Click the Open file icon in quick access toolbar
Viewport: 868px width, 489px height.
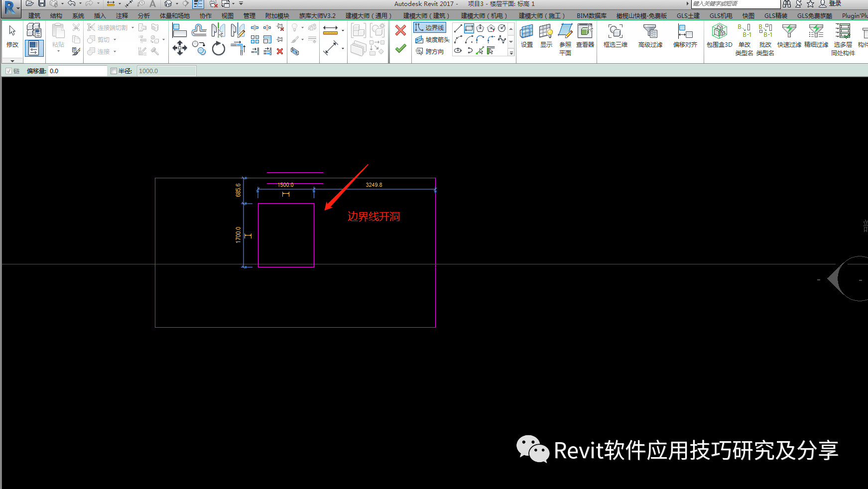pyautogui.click(x=30, y=3)
